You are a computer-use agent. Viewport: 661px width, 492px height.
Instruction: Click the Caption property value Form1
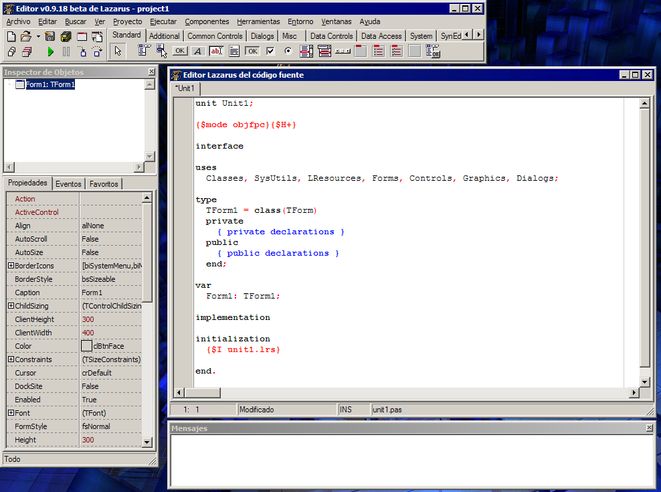pos(111,293)
